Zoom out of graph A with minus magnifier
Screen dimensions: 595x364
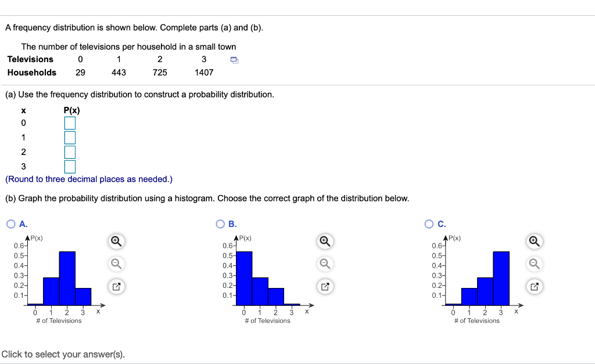pos(116,264)
